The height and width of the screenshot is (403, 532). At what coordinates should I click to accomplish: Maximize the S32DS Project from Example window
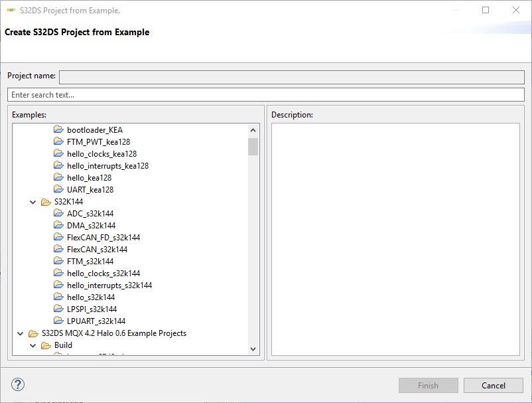[486, 10]
